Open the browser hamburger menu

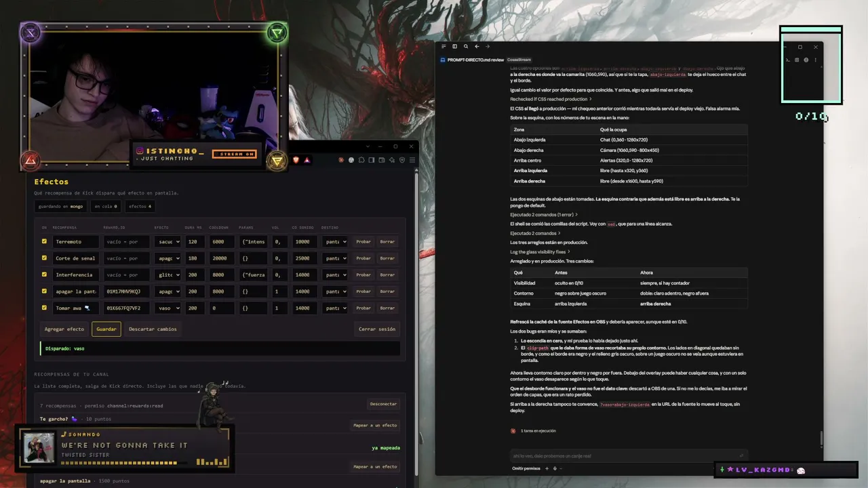click(412, 160)
